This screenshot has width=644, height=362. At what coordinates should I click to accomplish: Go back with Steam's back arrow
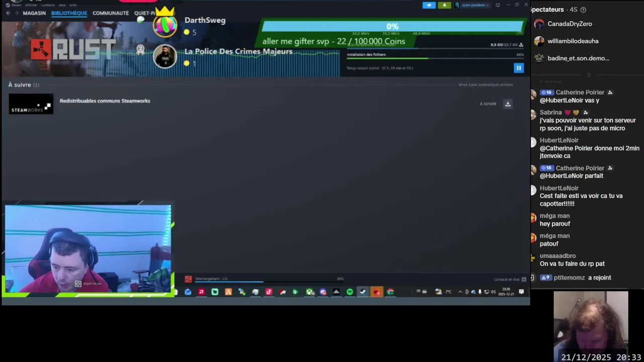pos(8,13)
